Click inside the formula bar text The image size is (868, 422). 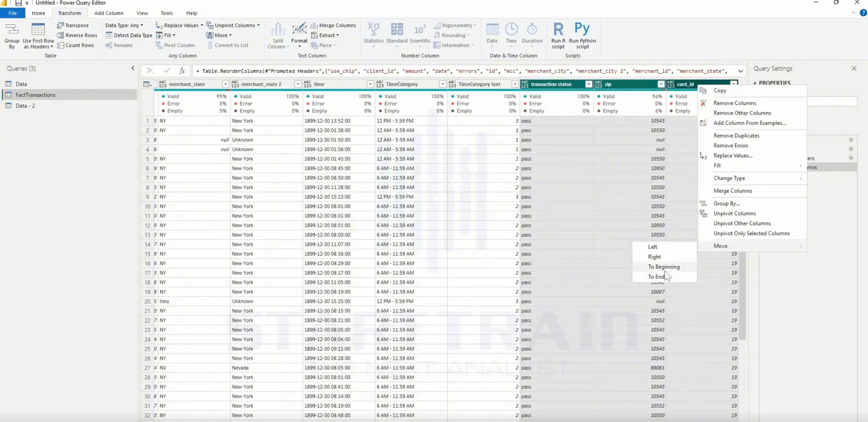(464, 71)
